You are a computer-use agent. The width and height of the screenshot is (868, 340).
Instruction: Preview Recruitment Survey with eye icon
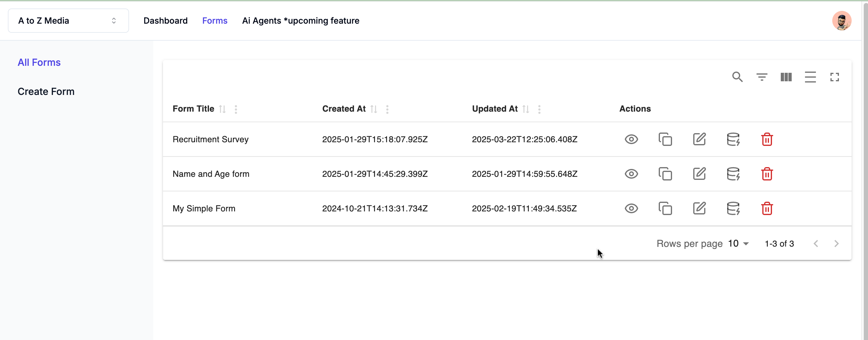click(631, 139)
